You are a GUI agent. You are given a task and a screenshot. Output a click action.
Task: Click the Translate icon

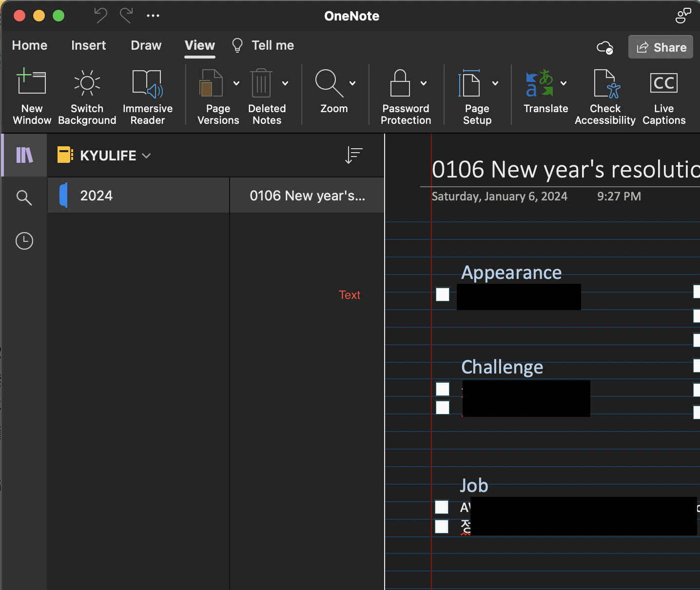tap(540, 83)
